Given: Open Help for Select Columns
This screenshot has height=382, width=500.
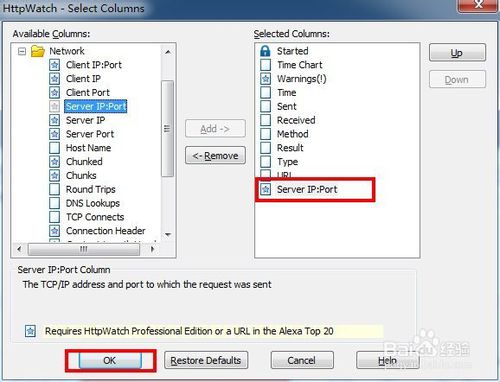Looking at the screenshot, I should pyautogui.click(x=387, y=360).
